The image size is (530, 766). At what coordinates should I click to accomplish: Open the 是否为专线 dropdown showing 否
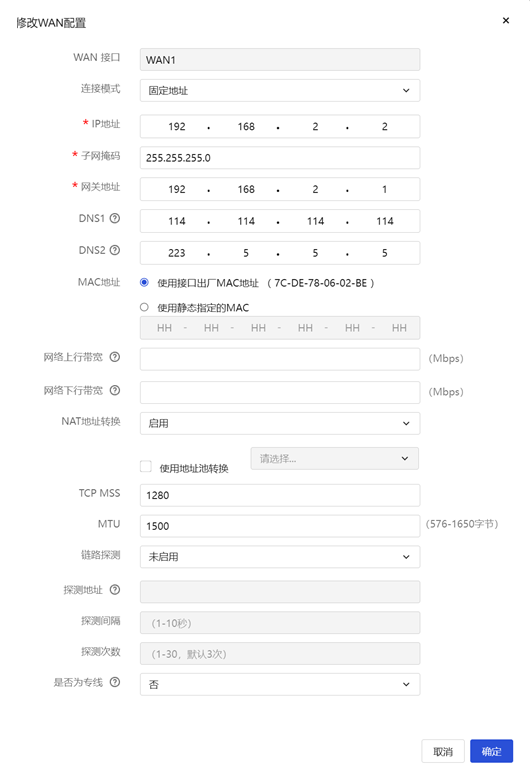[280, 684]
